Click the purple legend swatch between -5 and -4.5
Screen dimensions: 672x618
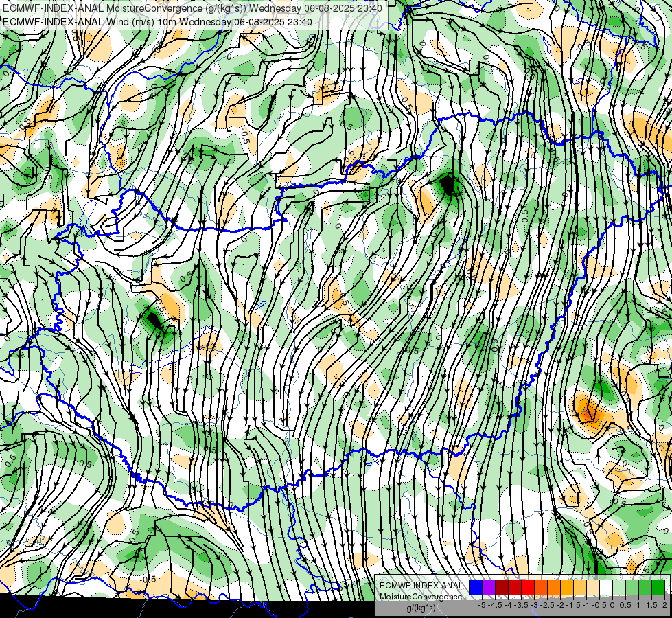tap(489, 588)
